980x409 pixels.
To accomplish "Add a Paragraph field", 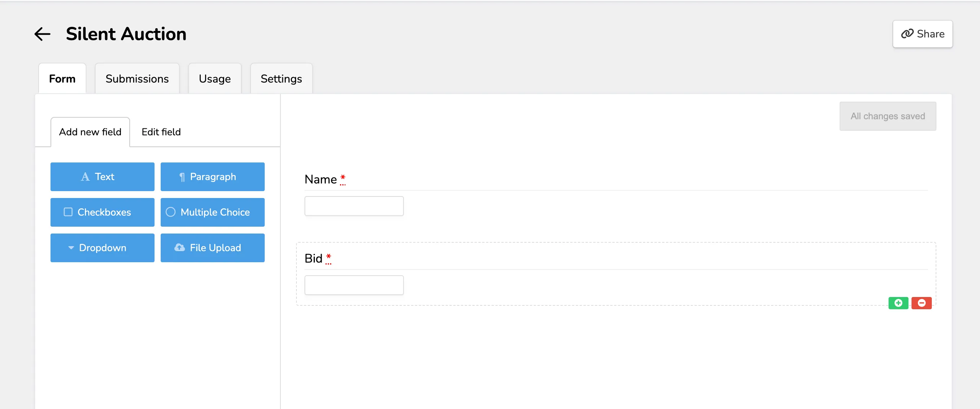I will [213, 177].
